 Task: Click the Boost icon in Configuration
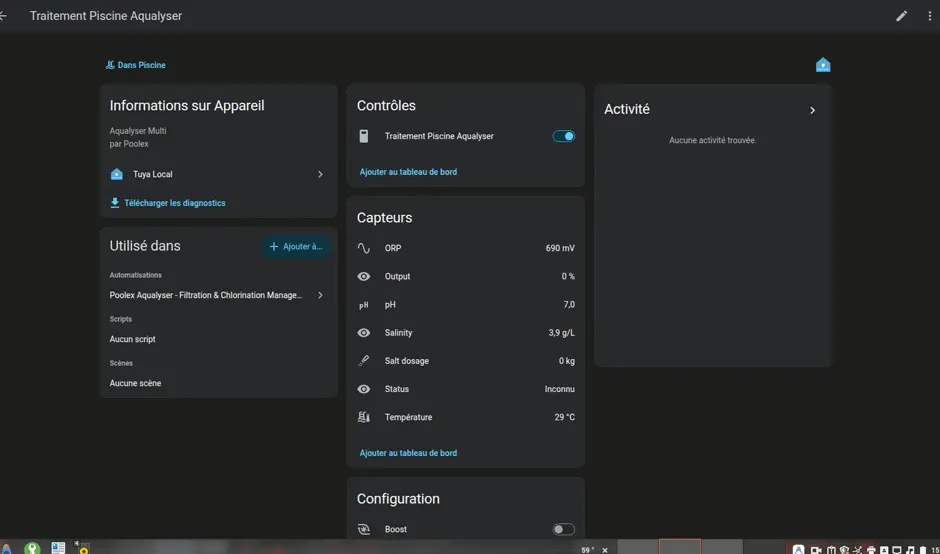[363, 529]
